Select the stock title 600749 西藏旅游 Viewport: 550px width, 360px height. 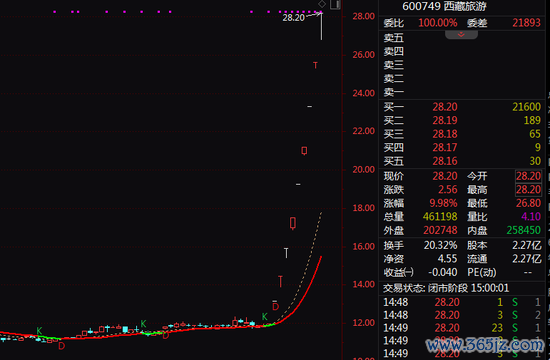pos(444,6)
